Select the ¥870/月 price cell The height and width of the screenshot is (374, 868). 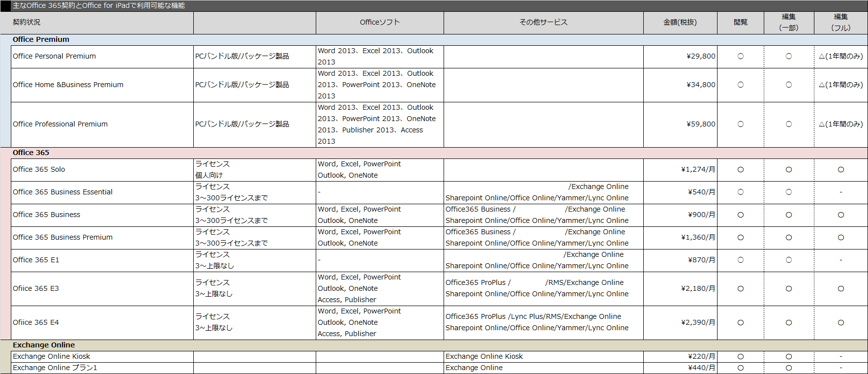pos(680,260)
